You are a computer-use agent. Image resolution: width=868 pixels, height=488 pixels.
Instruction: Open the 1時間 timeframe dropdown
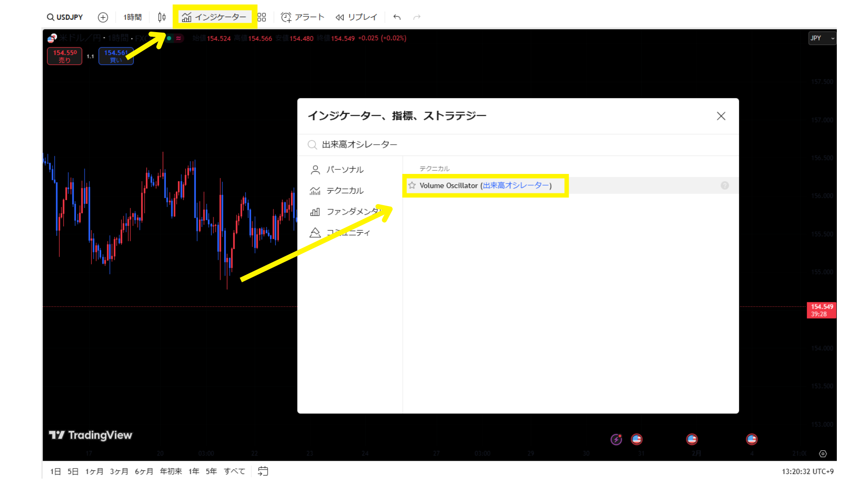coord(132,17)
